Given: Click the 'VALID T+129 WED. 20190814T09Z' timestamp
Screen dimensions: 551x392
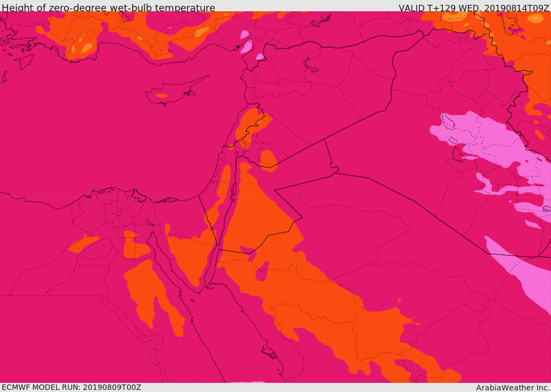Looking at the screenshot, I should [474, 8].
